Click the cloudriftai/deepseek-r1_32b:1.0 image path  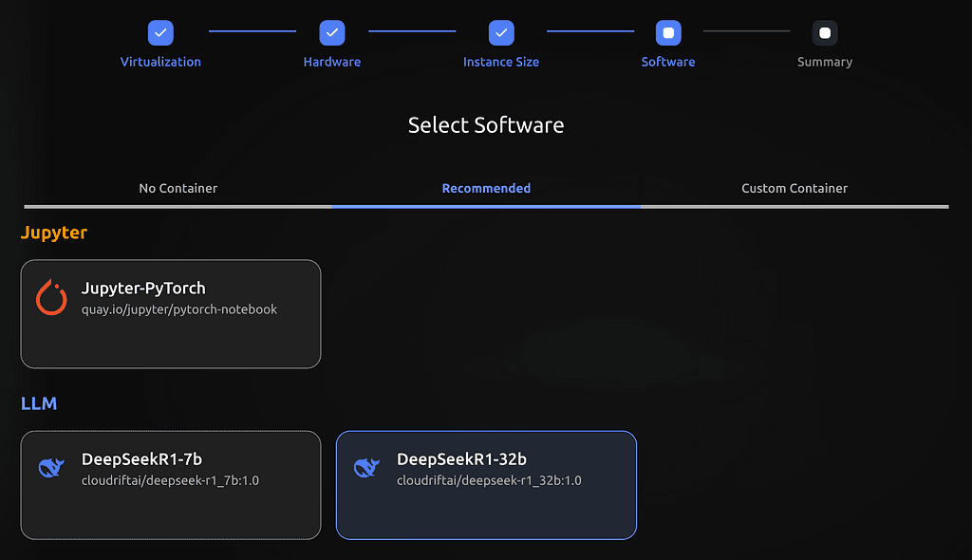point(489,480)
